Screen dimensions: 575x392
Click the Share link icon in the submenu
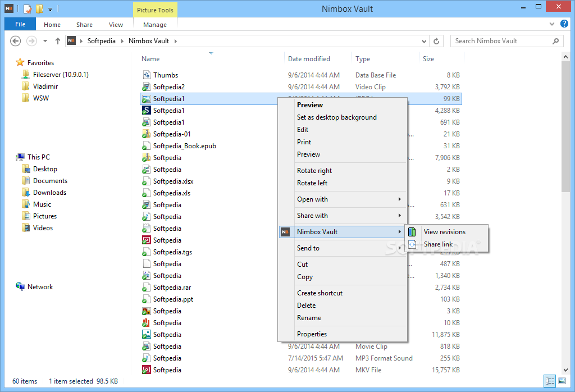(x=412, y=244)
